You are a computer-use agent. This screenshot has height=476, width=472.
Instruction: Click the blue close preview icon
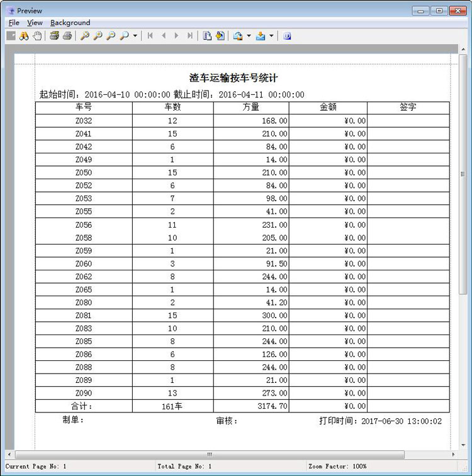tap(287, 36)
